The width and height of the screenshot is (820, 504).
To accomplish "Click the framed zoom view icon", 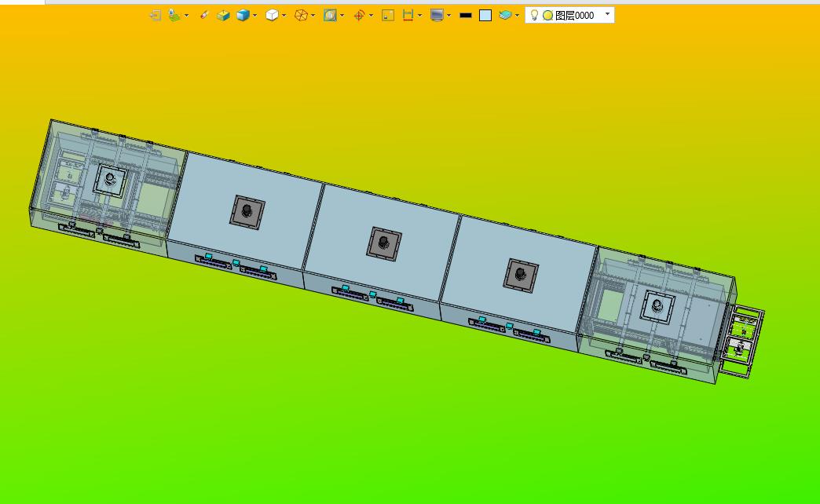I will point(330,16).
